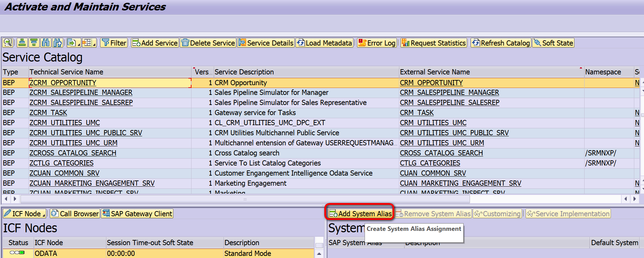644x258 pixels.
Task: Open the ZCUAN_COMMON_SRV technical service link
Action: pos(64,173)
